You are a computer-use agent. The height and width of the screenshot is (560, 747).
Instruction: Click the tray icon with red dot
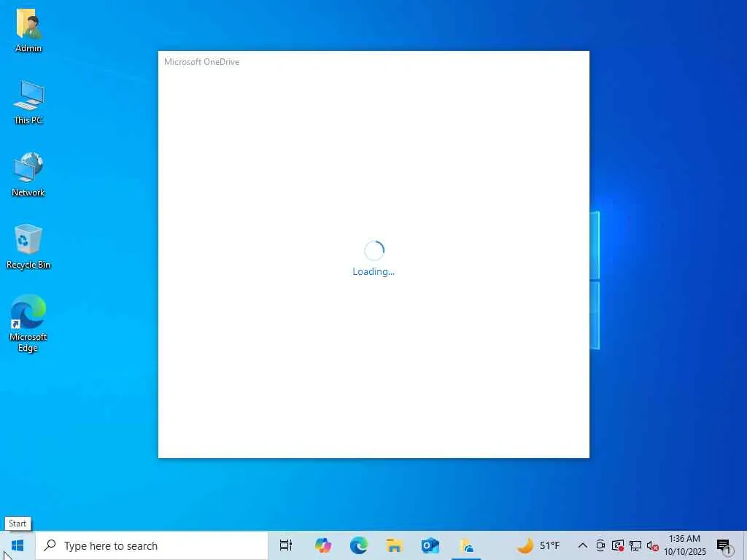pyautogui.click(x=618, y=545)
